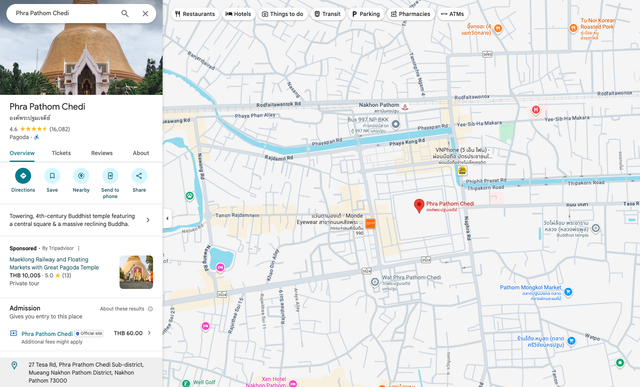Click About these results info icon

coord(150,309)
